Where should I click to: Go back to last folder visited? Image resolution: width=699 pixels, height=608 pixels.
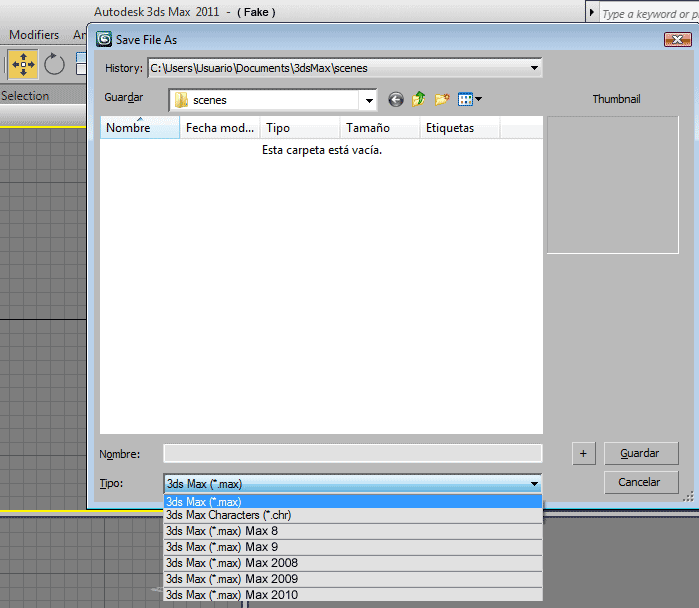[395, 99]
